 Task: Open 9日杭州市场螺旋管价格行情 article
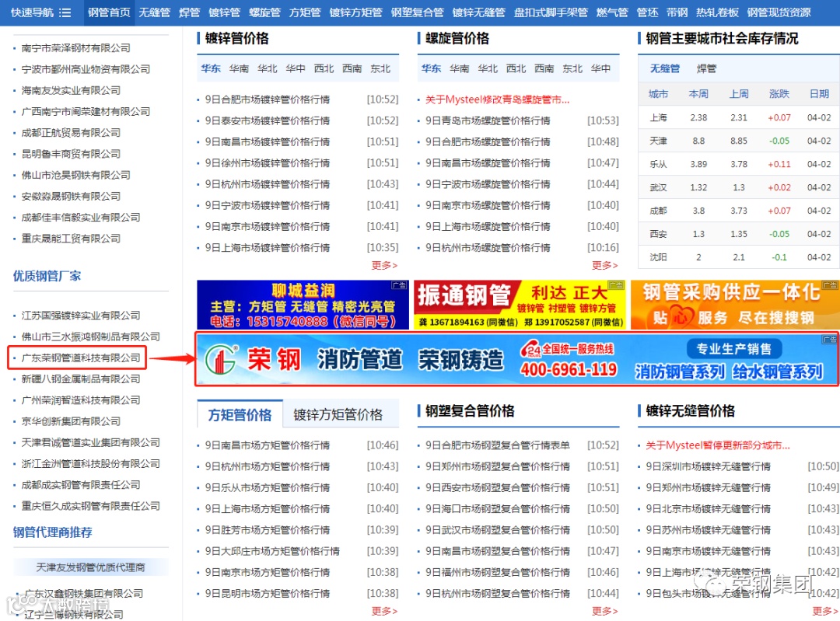click(x=488, y=247)
